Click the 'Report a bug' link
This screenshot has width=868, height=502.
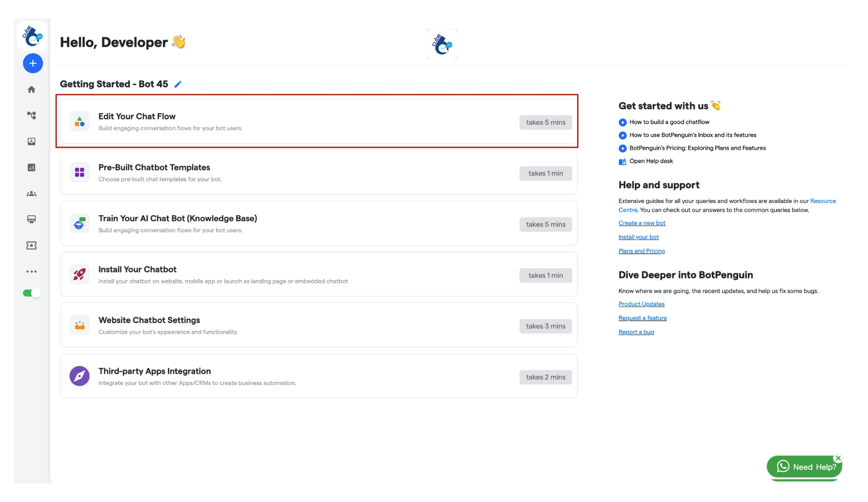pyautogui.click(x=636, y=332)
